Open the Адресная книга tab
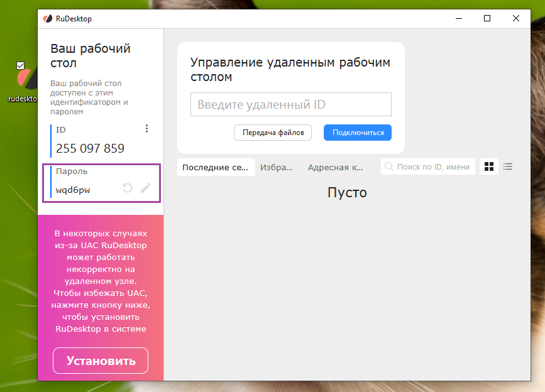This screenshot has height=392, width=545. coord(336,167)
